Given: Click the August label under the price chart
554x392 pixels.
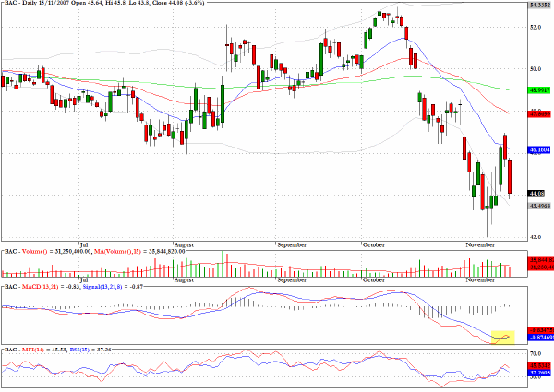Looking at the screenshot, I should (184, 244).
